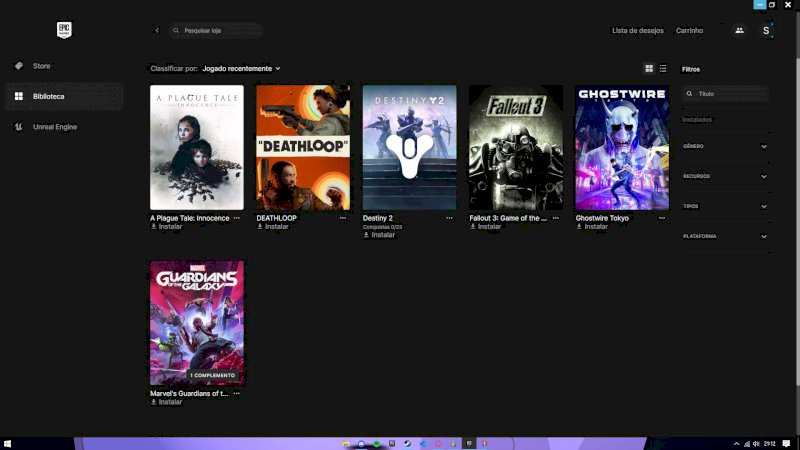
Task: Open the Store section in sidebar
Action: pyautogui.click(x=41, y=66)
